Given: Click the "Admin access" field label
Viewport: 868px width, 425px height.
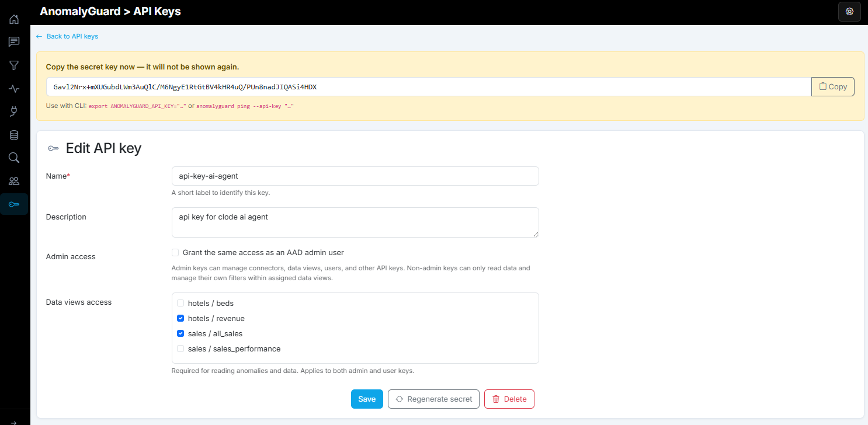Looking at the screenshot, I should (71, 257).
